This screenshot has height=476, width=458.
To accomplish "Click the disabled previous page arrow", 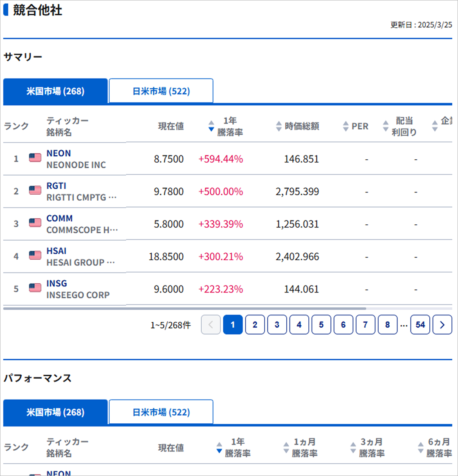I will coord(211,325).
